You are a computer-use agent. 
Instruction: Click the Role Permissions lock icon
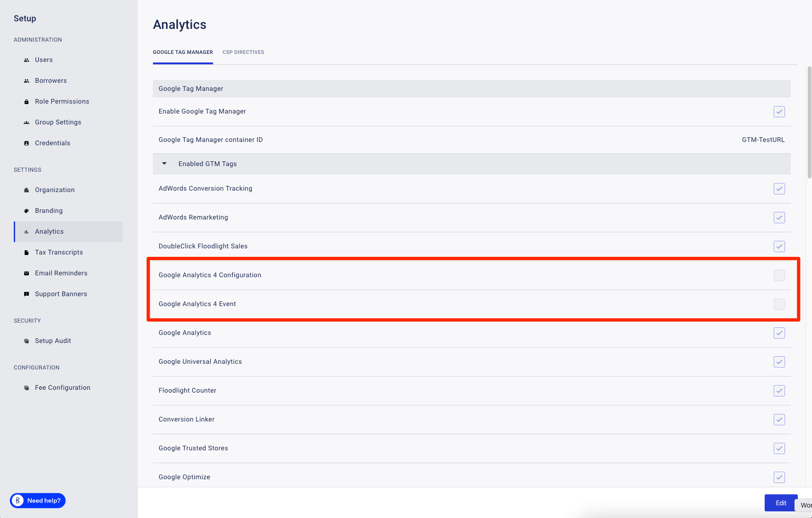click(x=27, y=102)
